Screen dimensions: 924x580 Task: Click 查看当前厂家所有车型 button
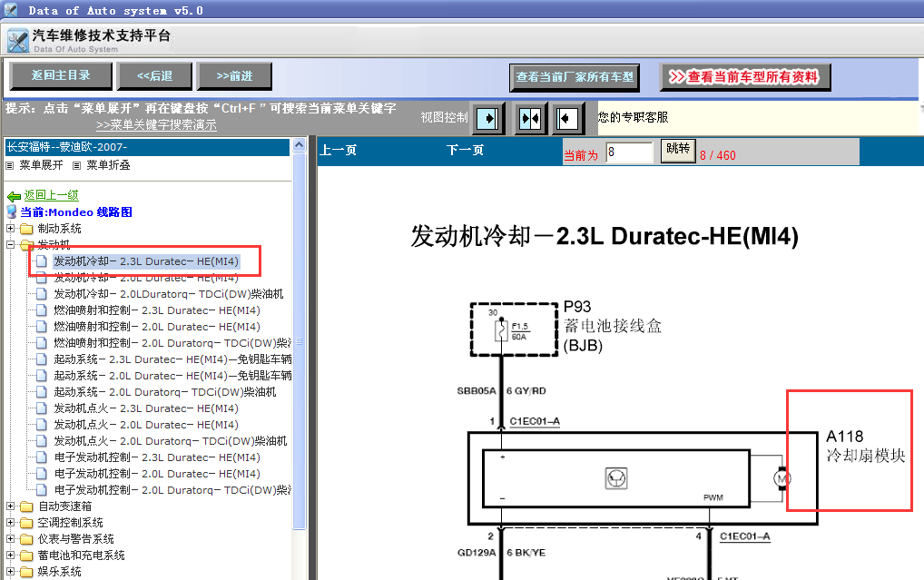(575, 77)
